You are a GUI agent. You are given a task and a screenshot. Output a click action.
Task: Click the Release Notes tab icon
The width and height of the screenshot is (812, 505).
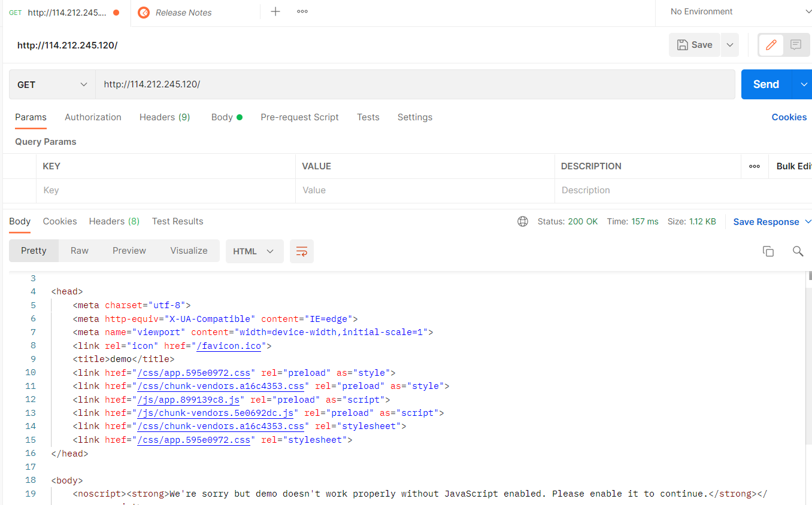point(144,13)
